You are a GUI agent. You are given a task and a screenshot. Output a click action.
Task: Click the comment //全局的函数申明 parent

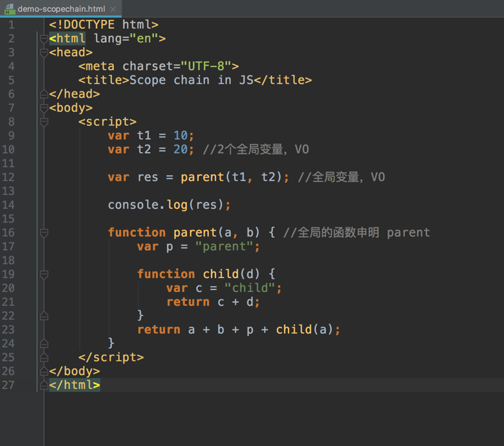pyautogui.click(x=356, y=233)
